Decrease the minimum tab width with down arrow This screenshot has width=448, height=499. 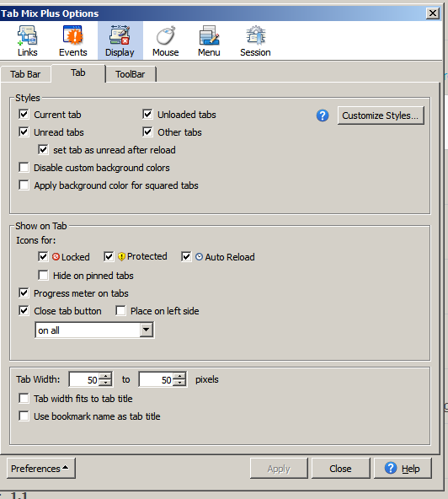tap(105, 383)
